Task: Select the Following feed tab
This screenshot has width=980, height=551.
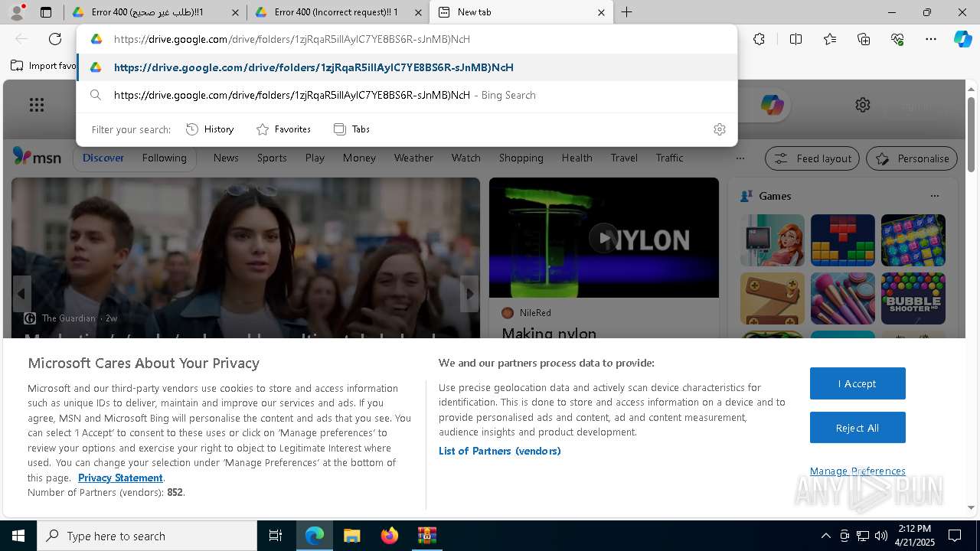Action: click(x=164, y=158)
